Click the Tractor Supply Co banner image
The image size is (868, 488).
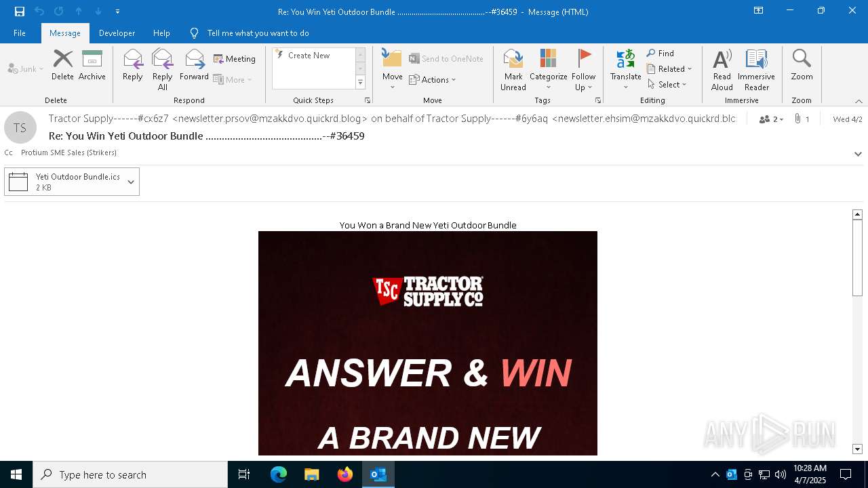tap(428, 343)
